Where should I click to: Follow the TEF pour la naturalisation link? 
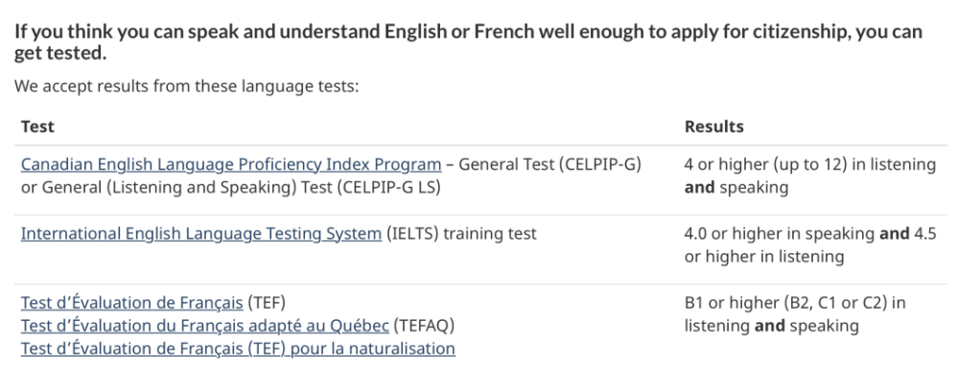(238, 349)
